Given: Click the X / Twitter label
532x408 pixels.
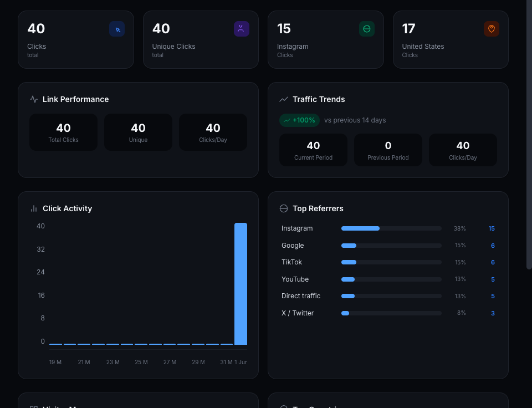Looking at the screenshot, I should click(297, 313).
